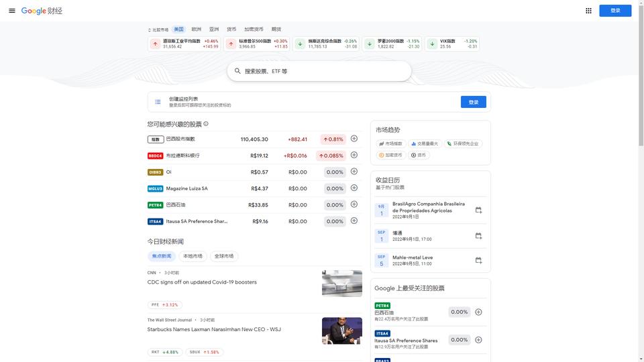Add Mahle-metal Leve earnings to calendar
Viewport: 644px width, 362px height.
pos(478,260)
